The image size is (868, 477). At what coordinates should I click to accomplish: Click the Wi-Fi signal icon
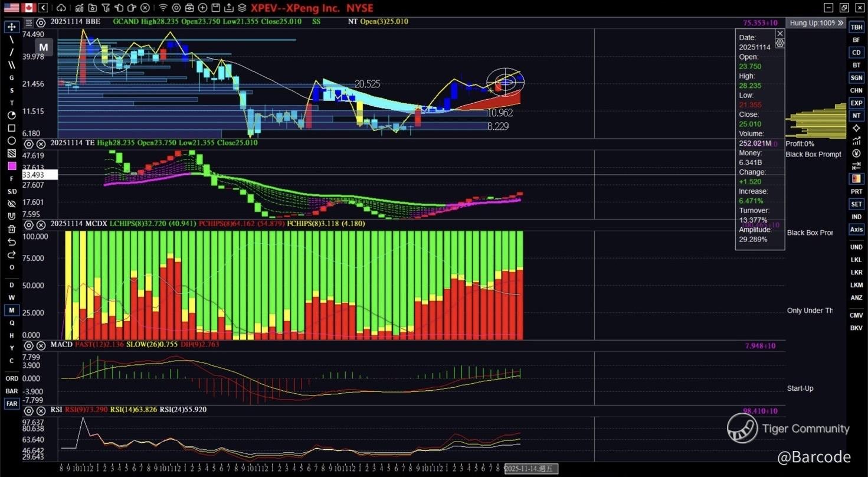(x=163, y=8)
